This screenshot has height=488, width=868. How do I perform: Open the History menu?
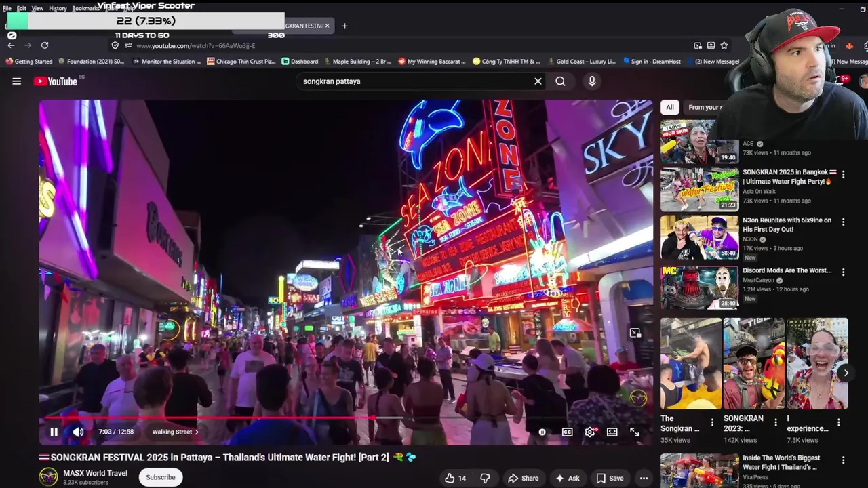[58, 8]
